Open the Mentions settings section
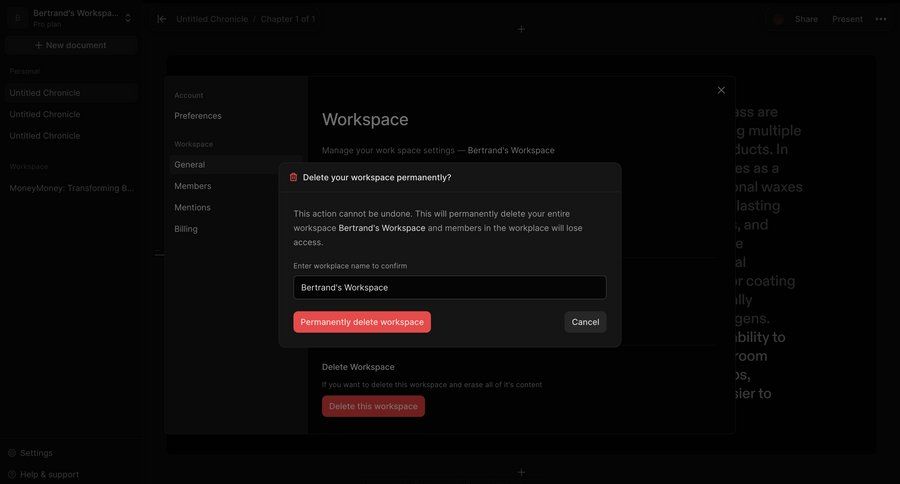 coord(192,207)
